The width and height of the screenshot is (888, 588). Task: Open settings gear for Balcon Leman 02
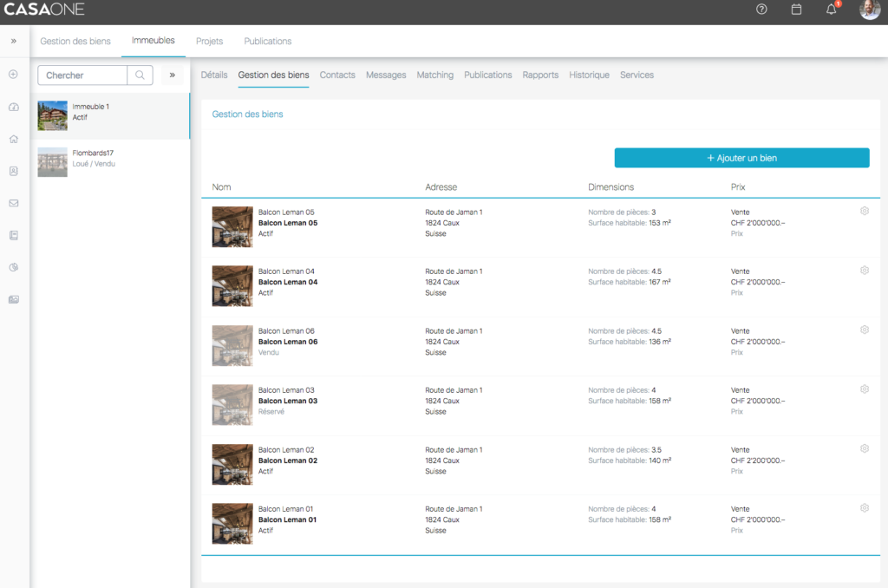pyautogui.click(x=864, y=448)
